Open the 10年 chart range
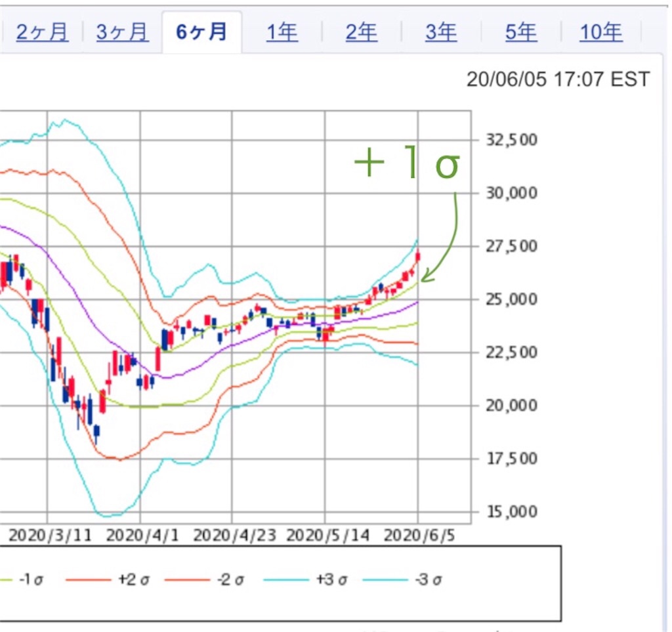The height and width of the screenshot is (632, 672). coord(601,32)
